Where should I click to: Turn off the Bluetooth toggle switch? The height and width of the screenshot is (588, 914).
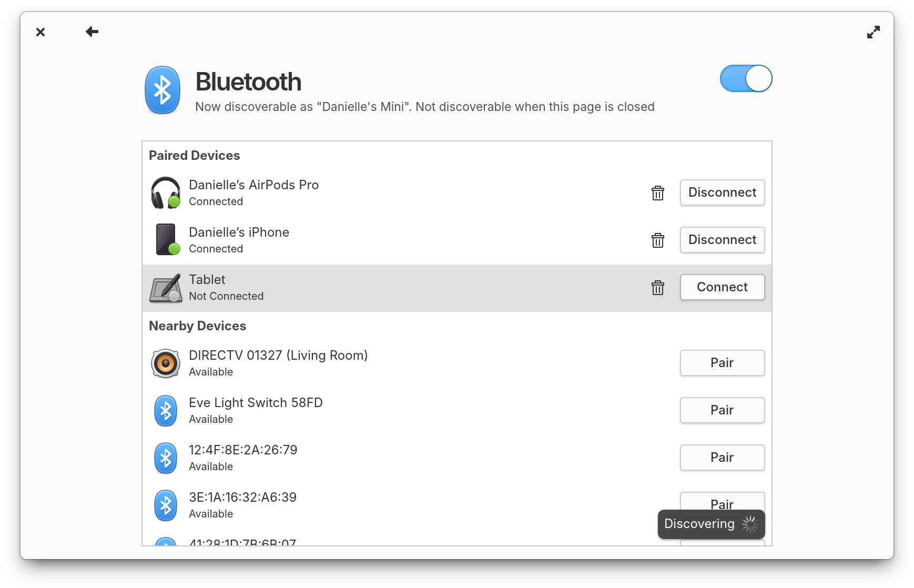746,78
